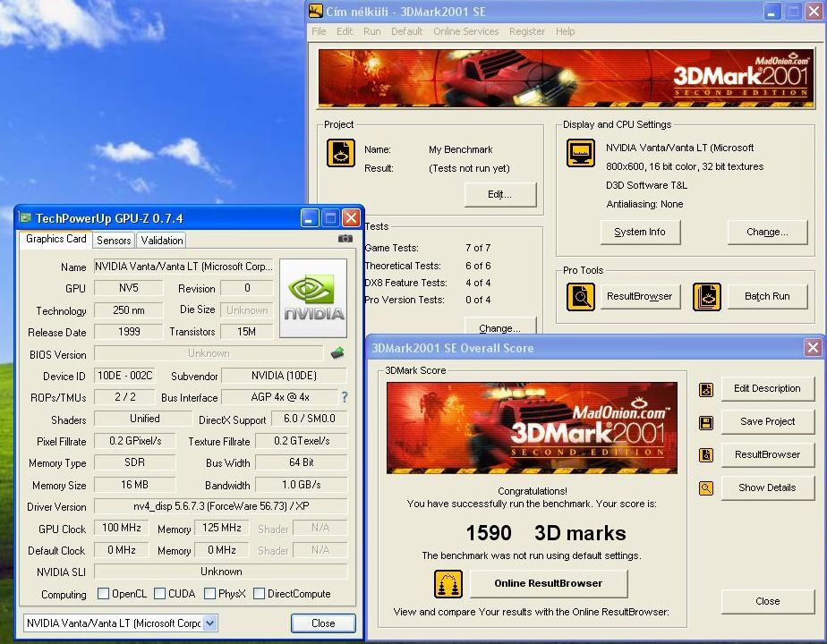Open the Sensors tab
This screenshot has width=827, height=644.
click(114, 241)
